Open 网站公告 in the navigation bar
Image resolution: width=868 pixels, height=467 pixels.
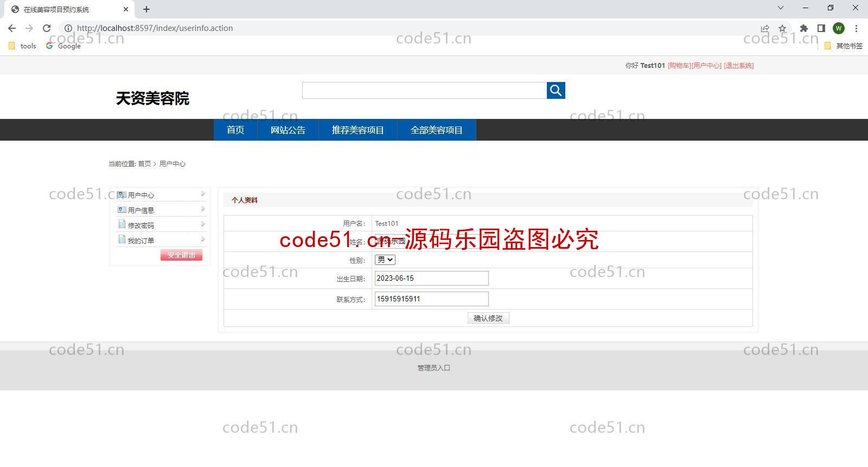click(x=288, y=130)
